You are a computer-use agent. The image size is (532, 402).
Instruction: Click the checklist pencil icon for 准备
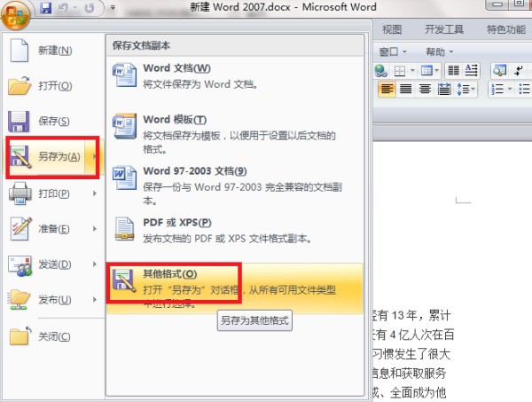[x=20, y=228]
